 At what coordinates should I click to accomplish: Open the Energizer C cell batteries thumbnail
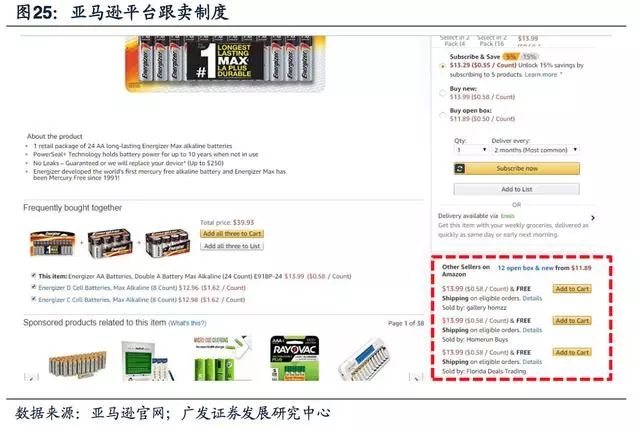pyautogui.click(x=168, y=243)
